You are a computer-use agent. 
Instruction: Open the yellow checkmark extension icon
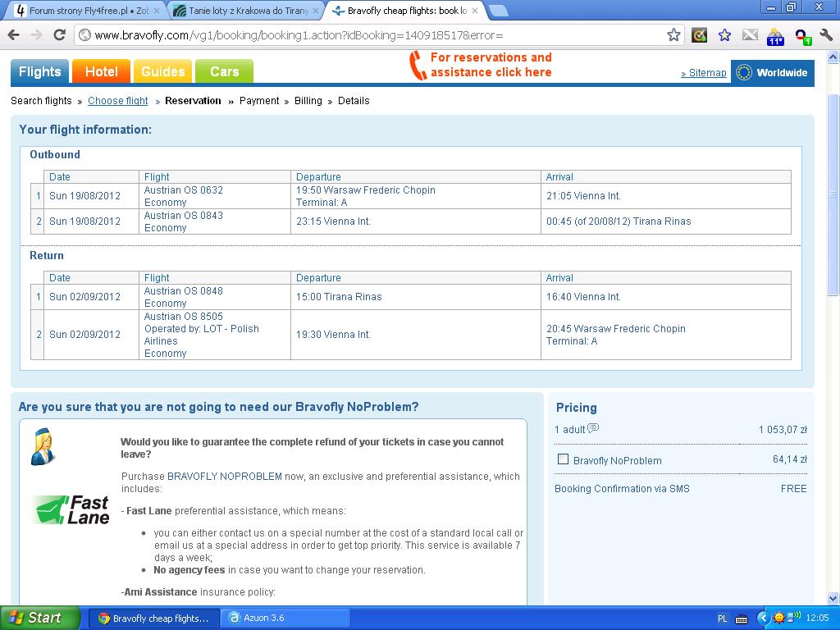[699, 35]
